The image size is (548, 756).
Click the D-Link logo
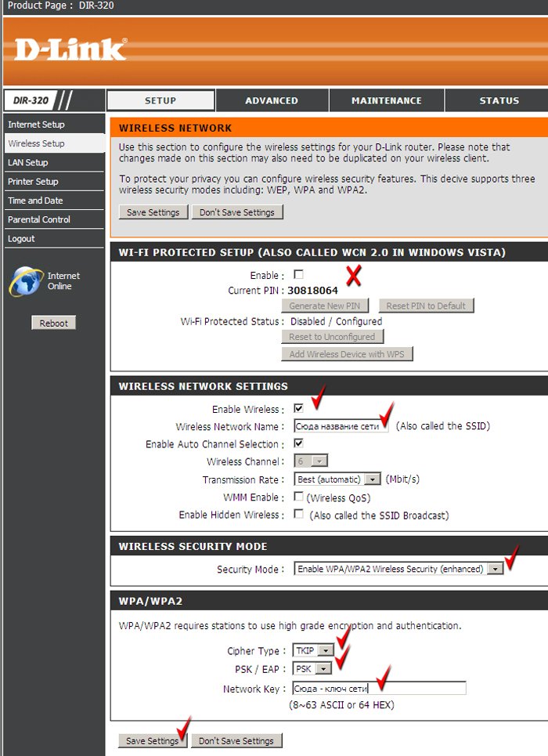point(70,50)
